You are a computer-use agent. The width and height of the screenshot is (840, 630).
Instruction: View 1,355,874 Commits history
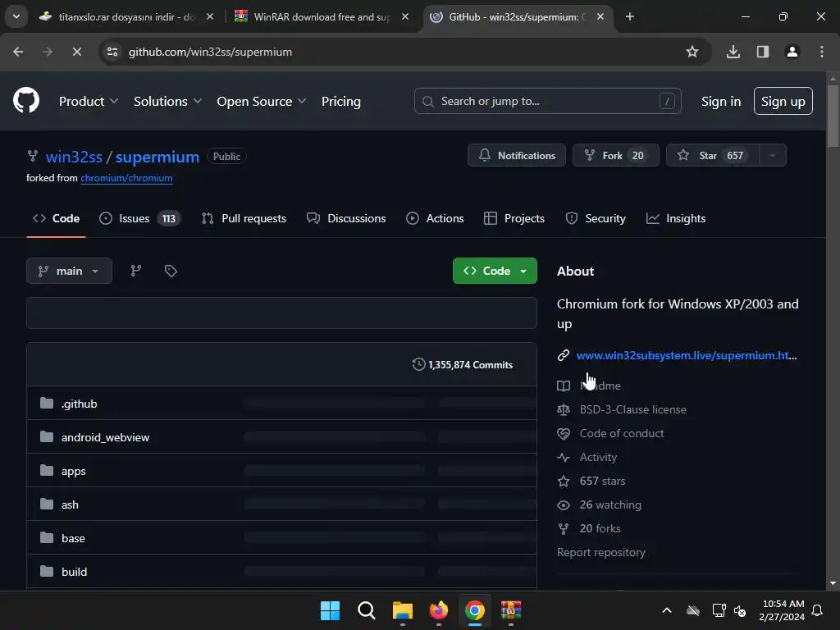tap(463, 365)
